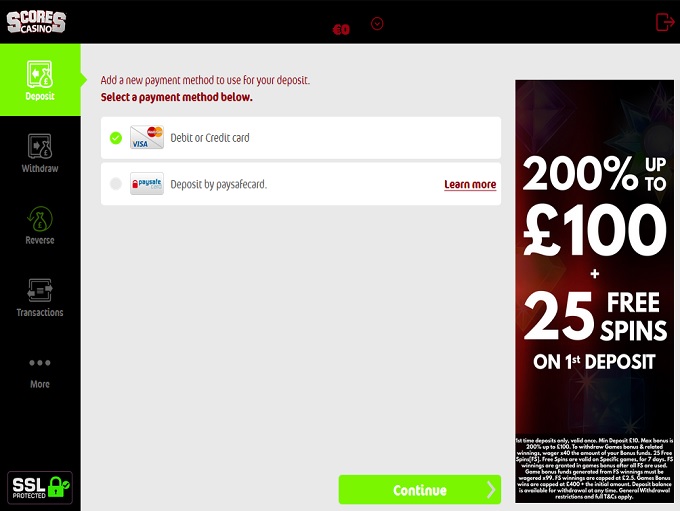Select the Reverse money bag icon
Screen dimensions: 680x511
[39, 219]
